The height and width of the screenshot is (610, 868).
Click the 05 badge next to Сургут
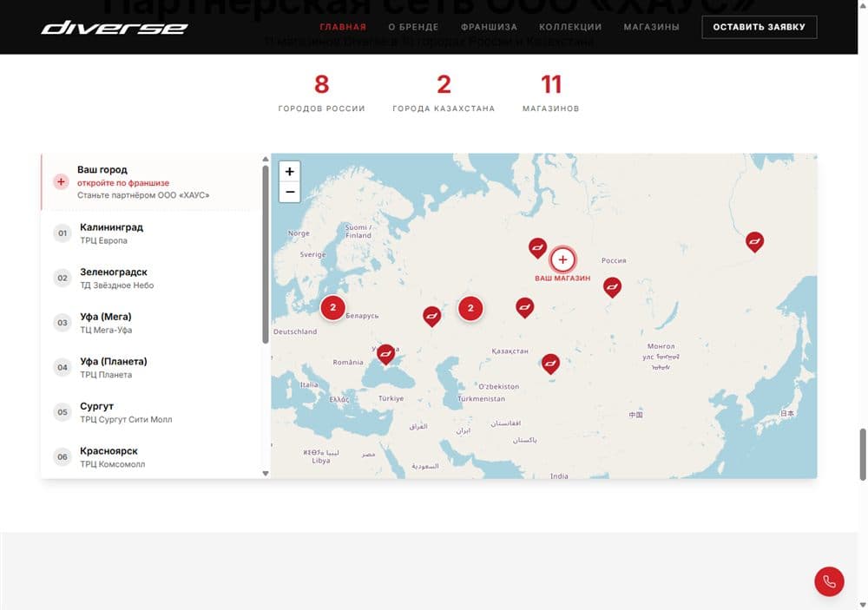(x=62, y=412)
